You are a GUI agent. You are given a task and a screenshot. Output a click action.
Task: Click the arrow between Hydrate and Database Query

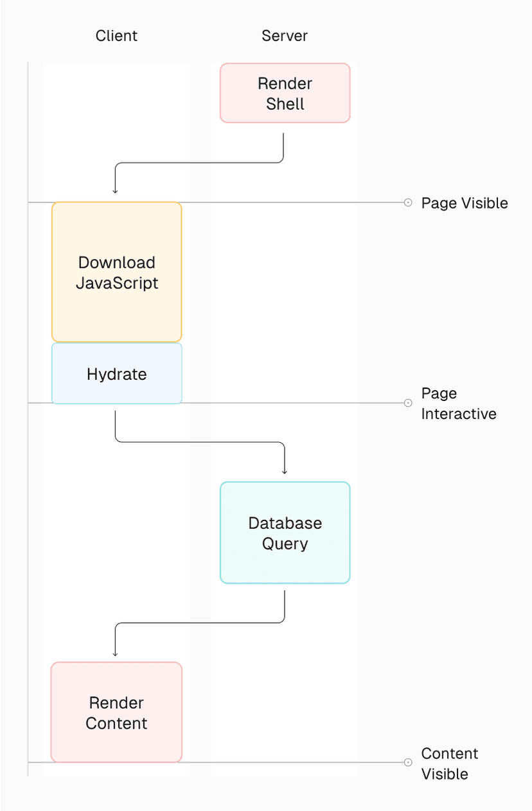[x=199, y=443]
